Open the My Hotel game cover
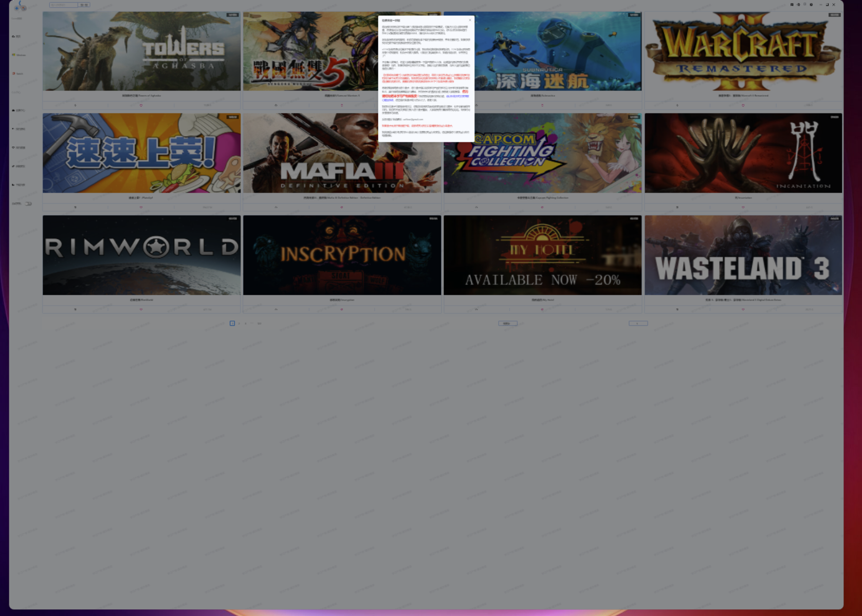 542,255
